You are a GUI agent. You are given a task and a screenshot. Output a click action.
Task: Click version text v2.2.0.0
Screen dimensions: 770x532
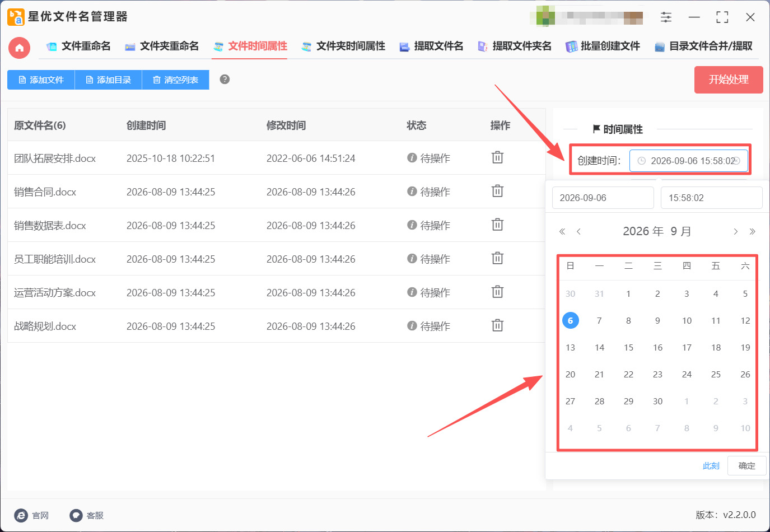(739, 515)
